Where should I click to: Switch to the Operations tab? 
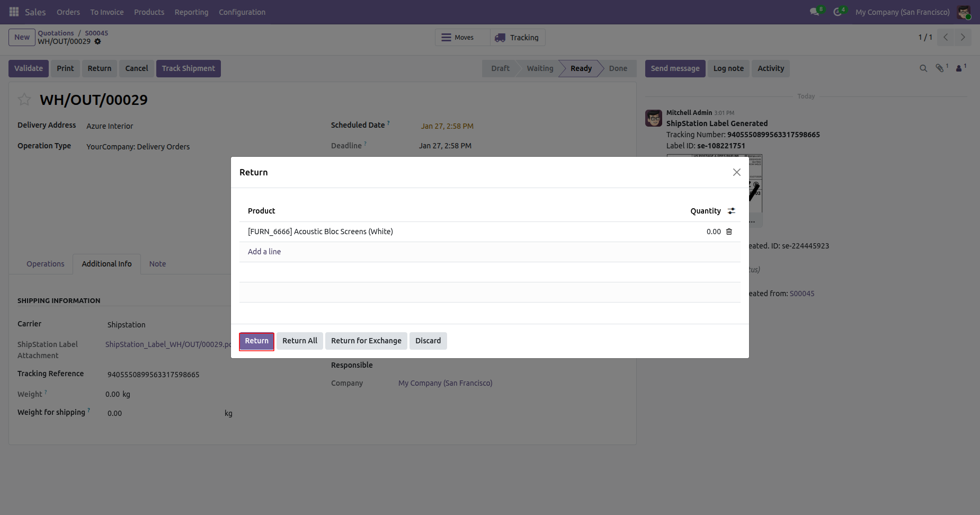click(x=46, y=264)
